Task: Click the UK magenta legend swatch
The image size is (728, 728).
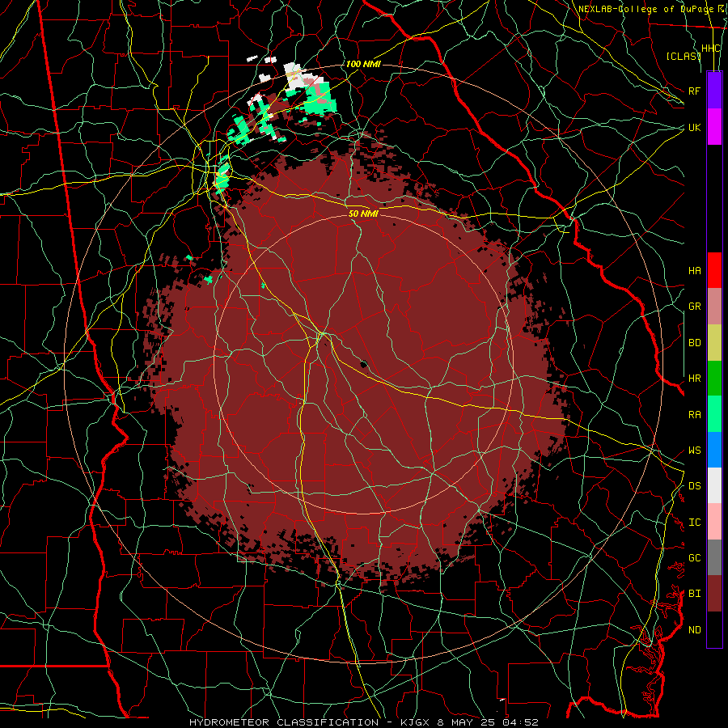Action: (714, 126)
